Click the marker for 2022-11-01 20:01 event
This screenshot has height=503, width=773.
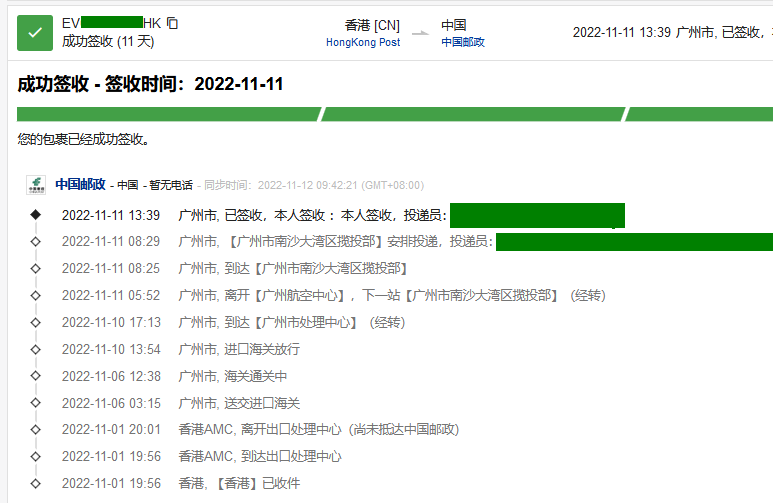[x=36, y=430]
